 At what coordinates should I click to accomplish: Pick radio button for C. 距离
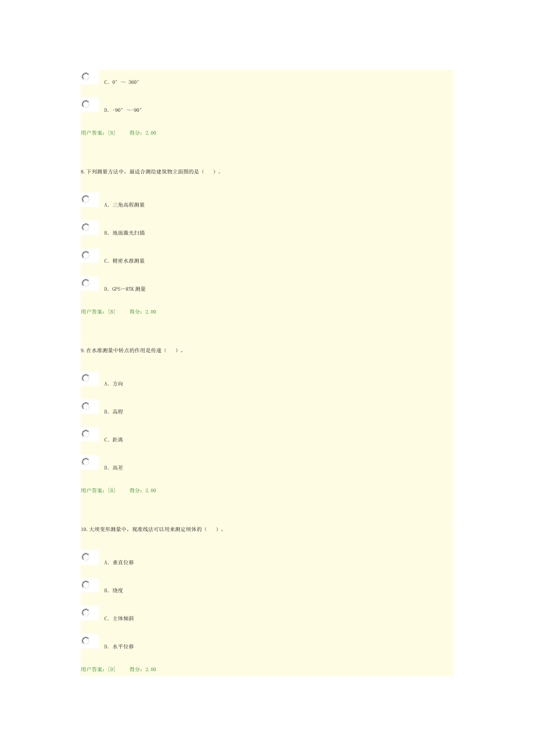click(85, 434)
